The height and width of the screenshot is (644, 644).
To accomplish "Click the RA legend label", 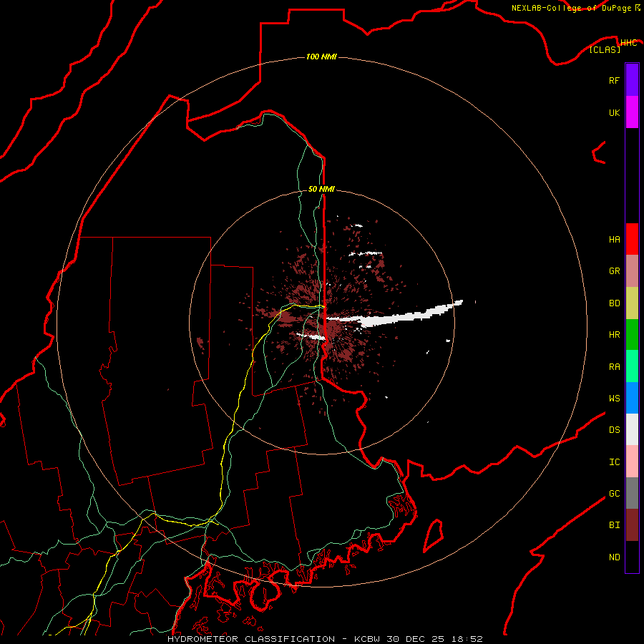I will [614, 367].
